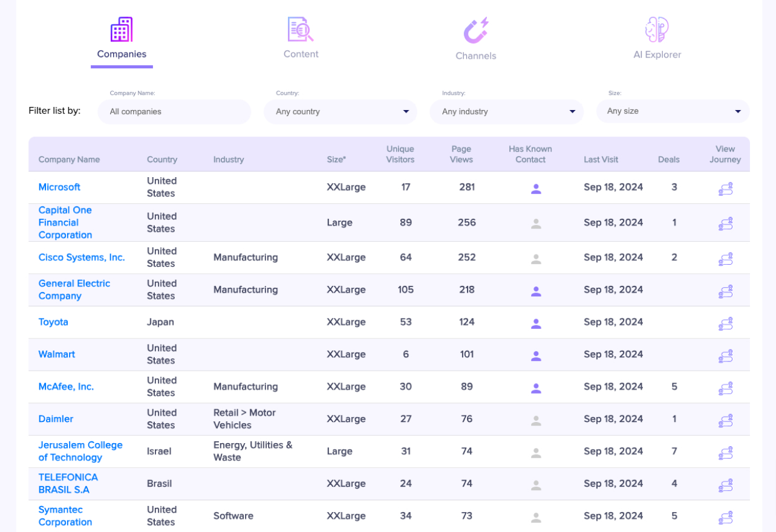Sort by Unique Visitors column header

click(400, 154)
